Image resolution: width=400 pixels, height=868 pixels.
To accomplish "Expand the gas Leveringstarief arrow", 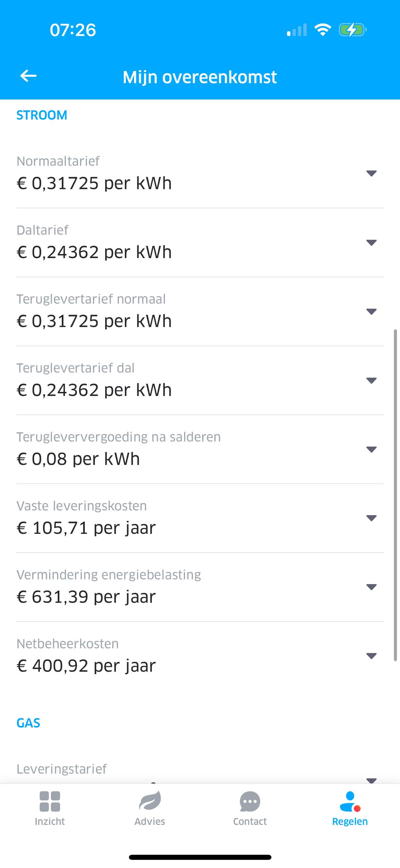I will pyautogui.click(x=372, y=780).
